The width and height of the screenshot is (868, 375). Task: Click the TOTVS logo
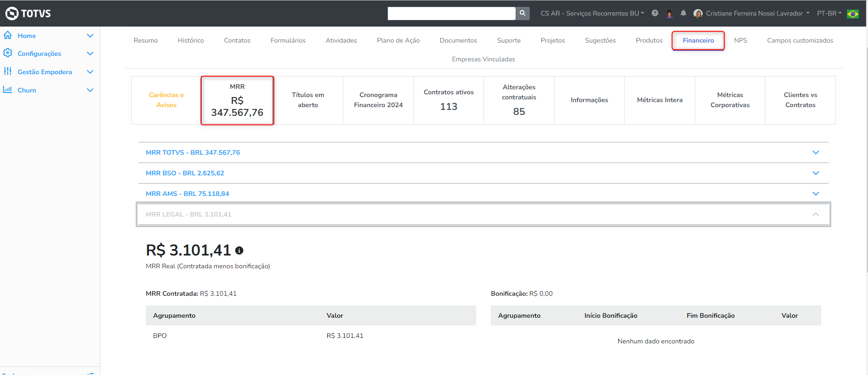[x=28, y=13]
